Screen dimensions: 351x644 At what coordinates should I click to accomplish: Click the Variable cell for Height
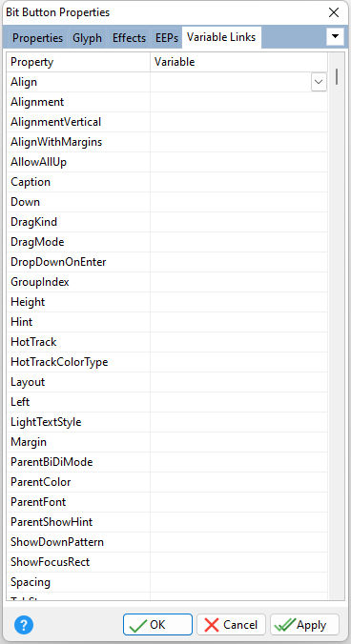click(x=238, y=302)
